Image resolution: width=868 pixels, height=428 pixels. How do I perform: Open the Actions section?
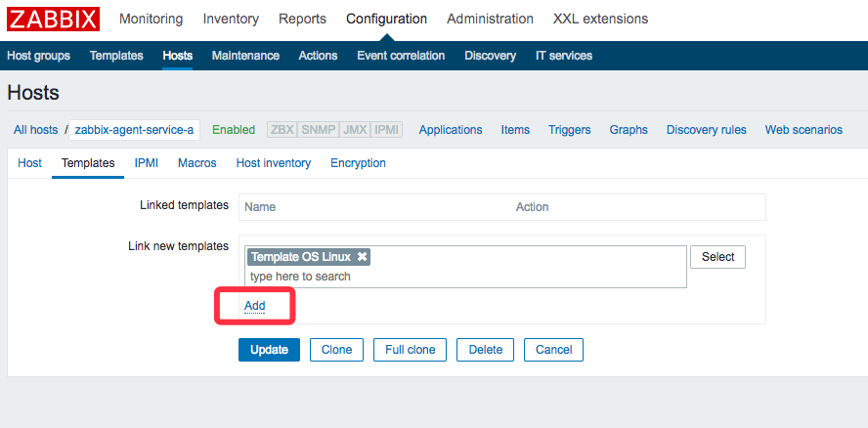click(x=318, y=56)
